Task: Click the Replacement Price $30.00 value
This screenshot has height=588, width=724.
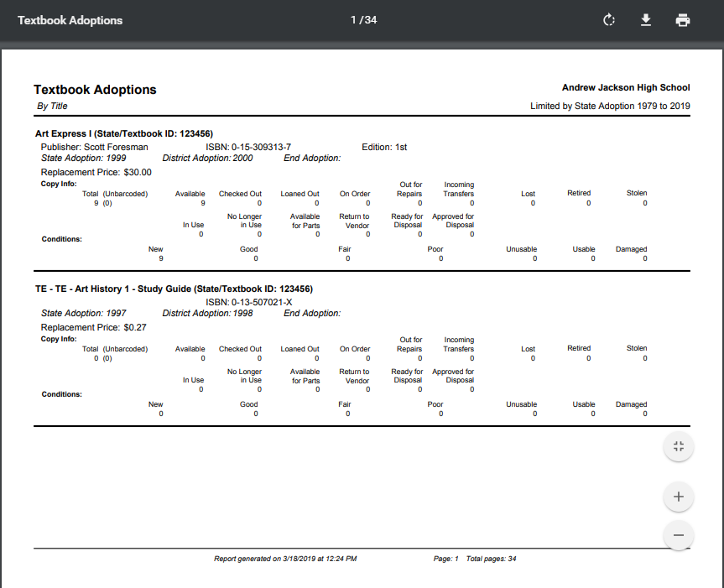Action: [92, 172]
